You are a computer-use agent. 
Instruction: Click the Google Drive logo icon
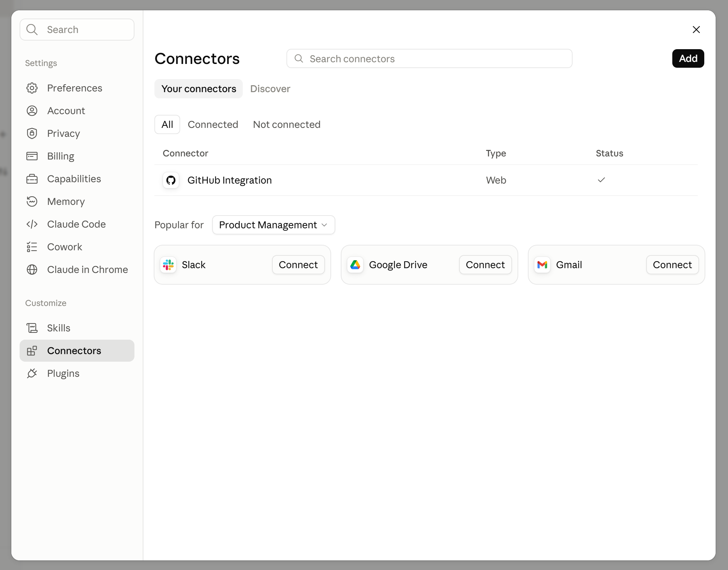[355, 265]
